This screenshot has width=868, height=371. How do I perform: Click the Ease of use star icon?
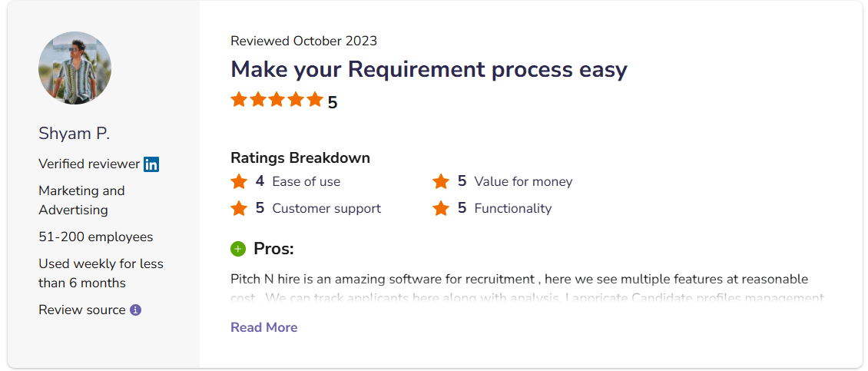239,182
